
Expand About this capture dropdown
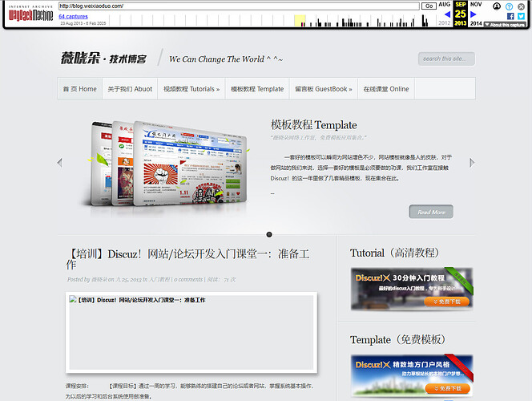point(505,25)
